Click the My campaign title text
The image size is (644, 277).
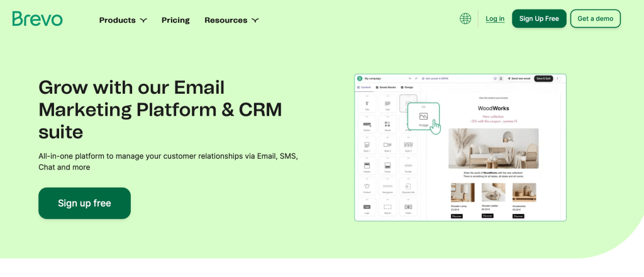[x=373, y=79]
